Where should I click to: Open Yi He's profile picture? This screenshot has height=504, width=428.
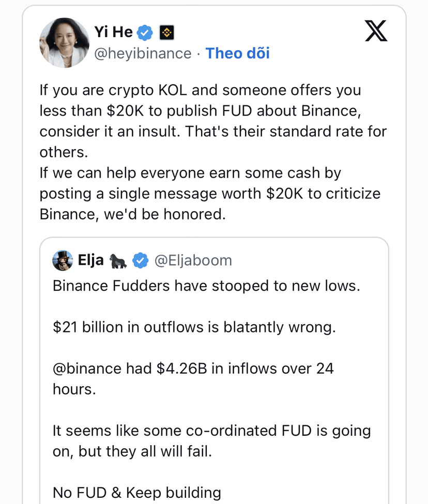[63, 45]
